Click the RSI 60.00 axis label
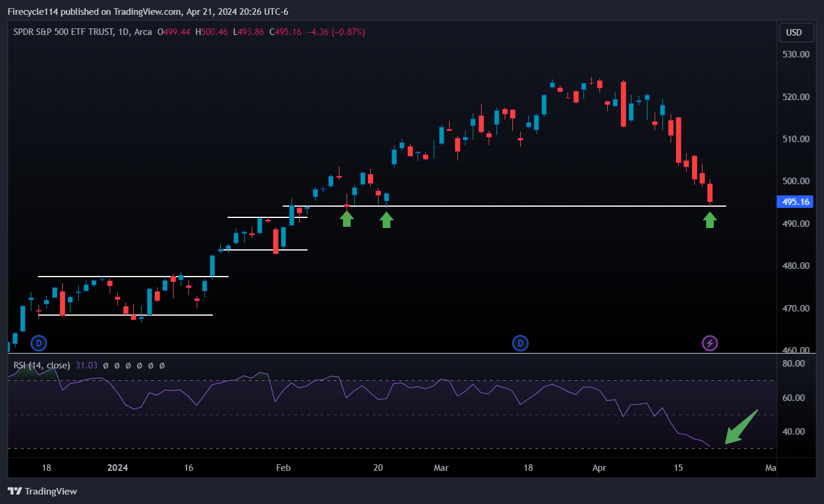Viewport: 824px width, 504px height. click(793, 397)
